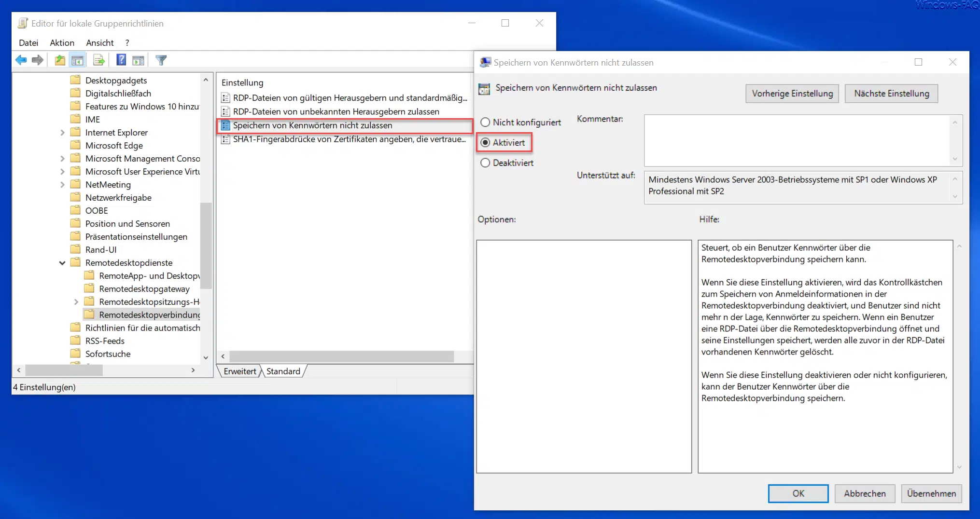Toggle the show/hide action pane icon
Image resolution: width=980 pixels, height=519 pixels.
click(139, 60)
